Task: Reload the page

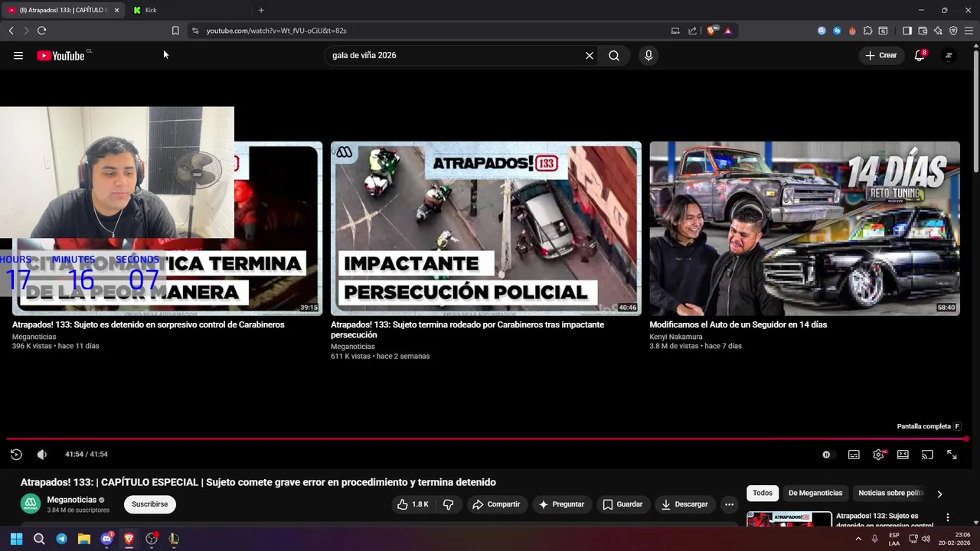Action: (41, 31)
